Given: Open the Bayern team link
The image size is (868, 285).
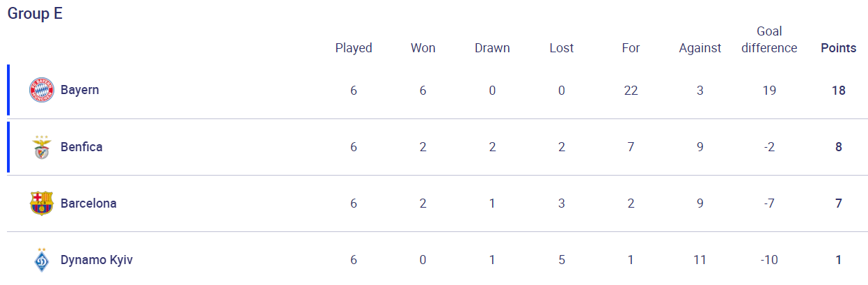Looking at the screenshot, I should coord(80,90).
